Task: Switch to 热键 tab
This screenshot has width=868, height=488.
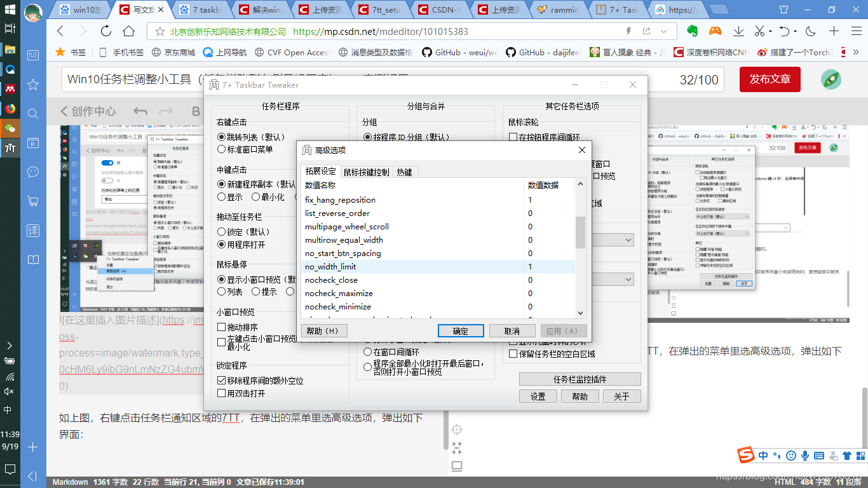Action: click(x=404, y=172)
